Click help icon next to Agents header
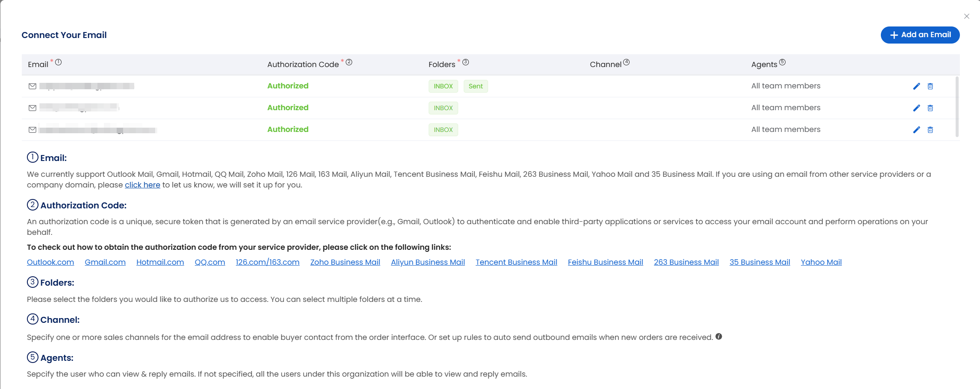The image size is (980, 389). (x=782, y=62)
